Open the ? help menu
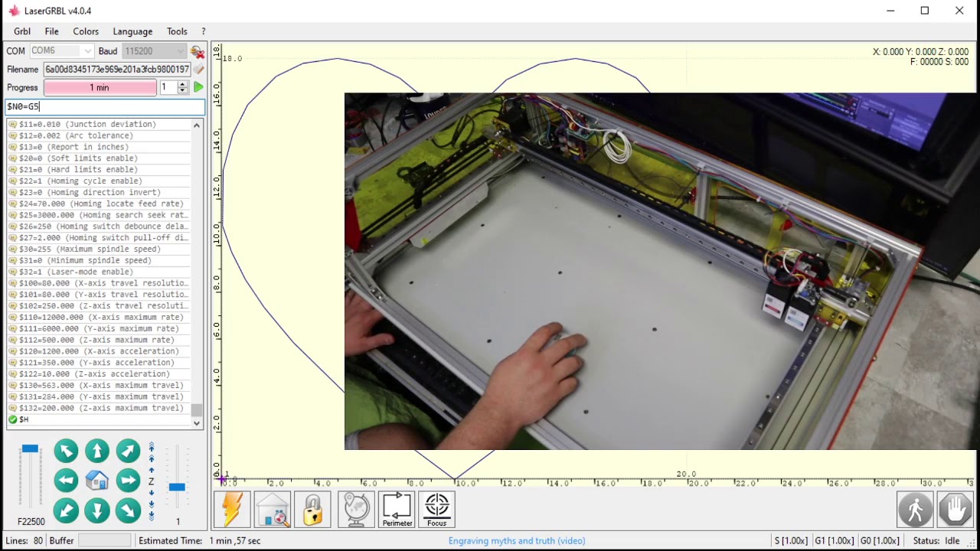The image size is (980, 551). click(203, 31)
